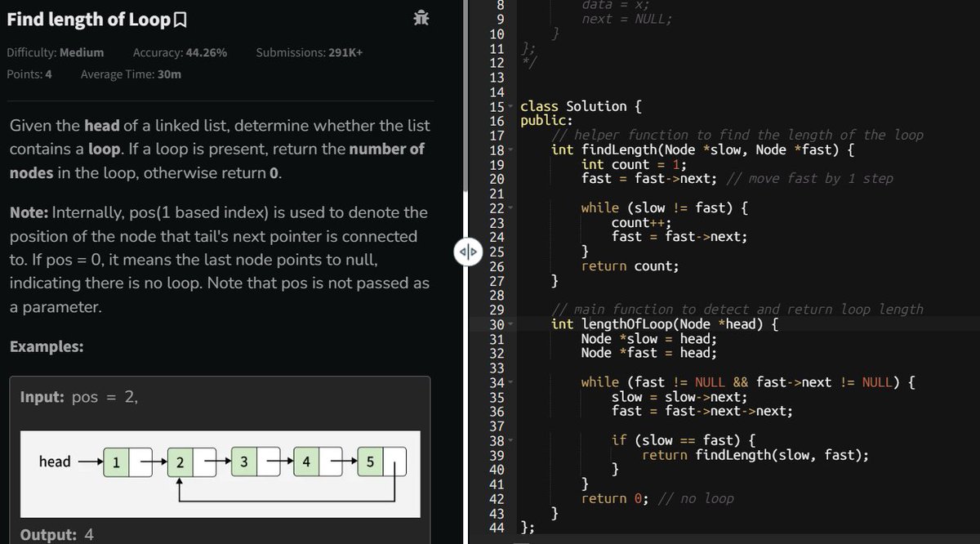This screenshot has width=980, height=544.
Task: Collapse the findLength function at line 18
Action: [x=509, y=149]
